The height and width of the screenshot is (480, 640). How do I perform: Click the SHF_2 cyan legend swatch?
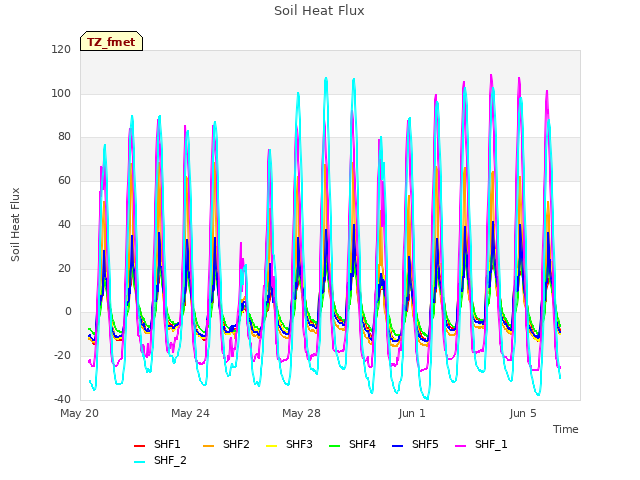coord(139,462)
